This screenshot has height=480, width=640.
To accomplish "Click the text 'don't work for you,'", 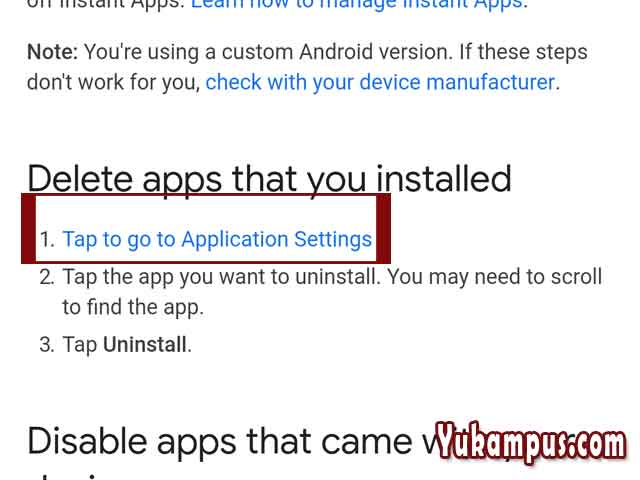I will [x=113, y=83].
